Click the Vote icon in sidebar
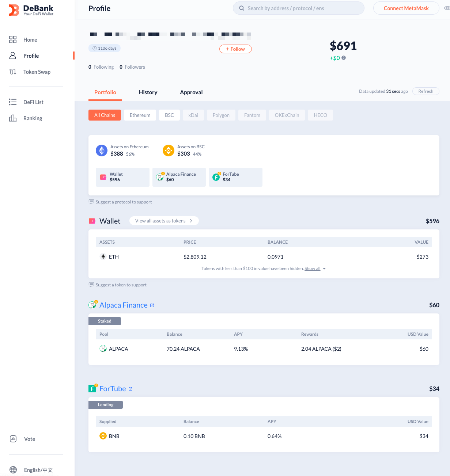Screen dimensions: 450x476 click(13, 439)
